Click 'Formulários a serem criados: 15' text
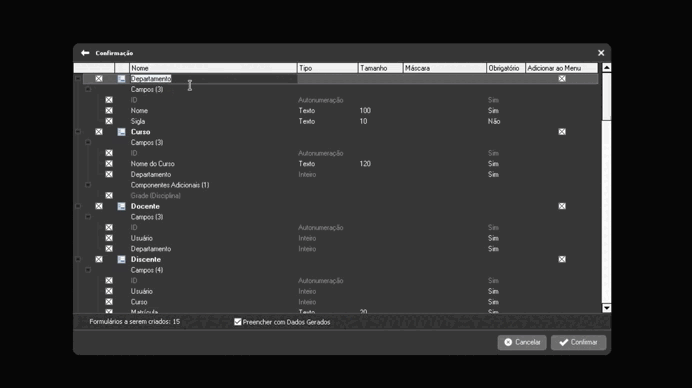The width and height of the screenshot is (692, 388). click(x=135, y=322)
